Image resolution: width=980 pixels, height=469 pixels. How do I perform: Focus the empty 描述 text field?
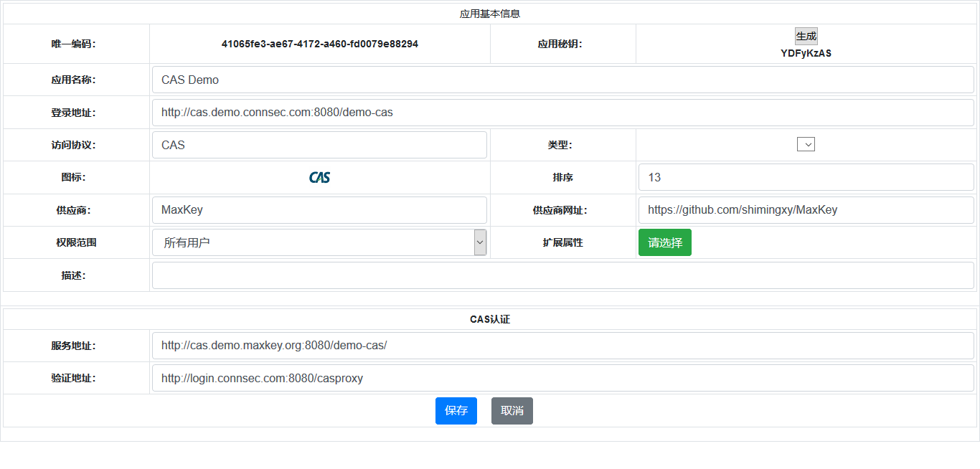pos(562,275)
